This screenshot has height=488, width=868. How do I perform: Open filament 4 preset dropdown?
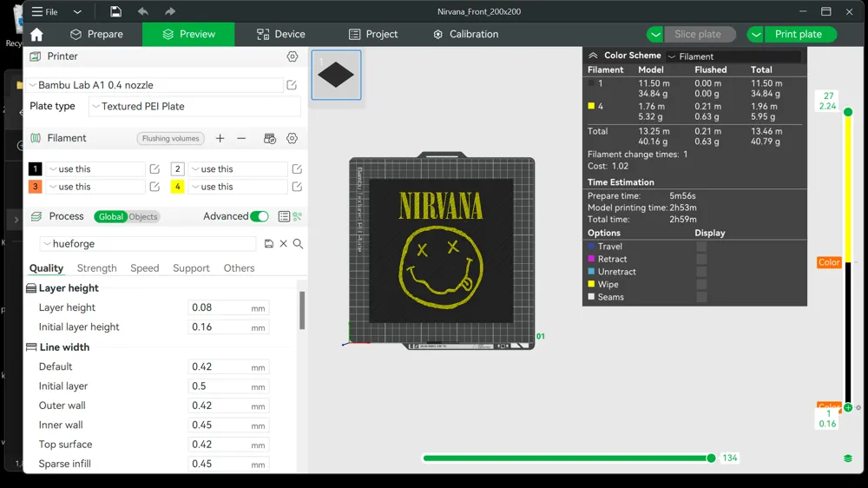tap(238, 187)
